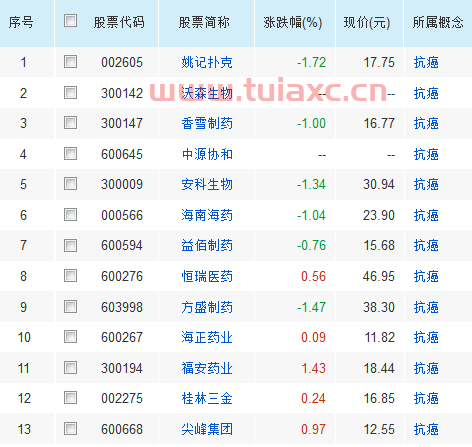
Task: Sort by the 股票简称 column header
Action: 204,22
